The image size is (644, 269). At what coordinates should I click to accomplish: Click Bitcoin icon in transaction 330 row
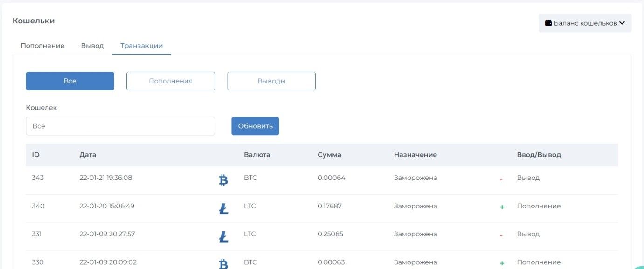pos(223,264)
